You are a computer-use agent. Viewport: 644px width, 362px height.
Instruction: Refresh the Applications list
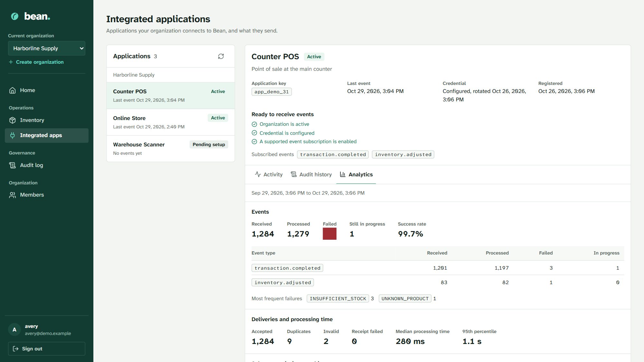coord(221,56)
